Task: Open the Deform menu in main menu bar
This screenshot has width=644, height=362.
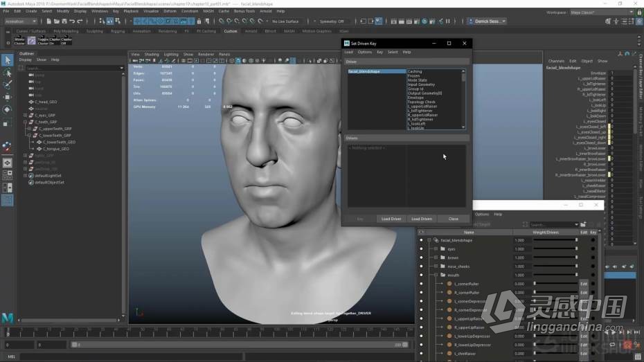Action: pyautogui.click(x=170, y=11)
